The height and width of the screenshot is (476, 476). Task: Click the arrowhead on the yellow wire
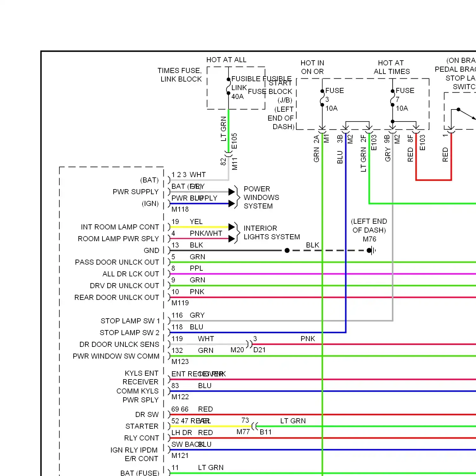tap(232, 227)
